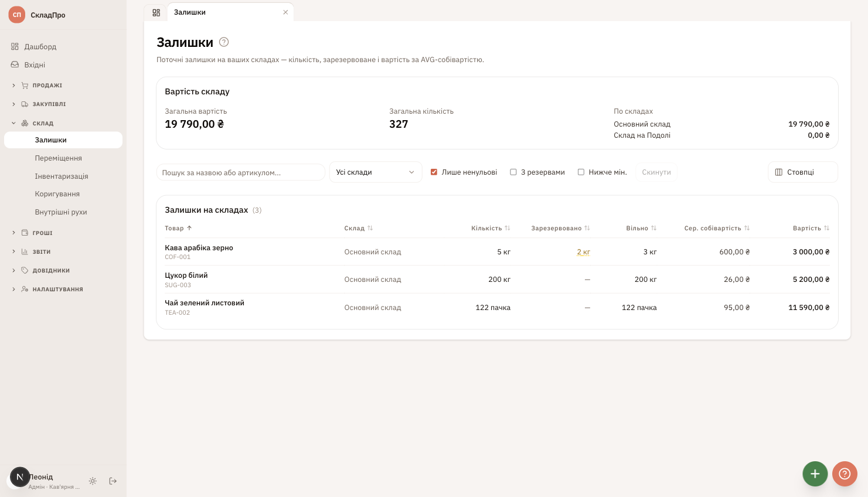Click the Скинути reset button

pos(656,172)
